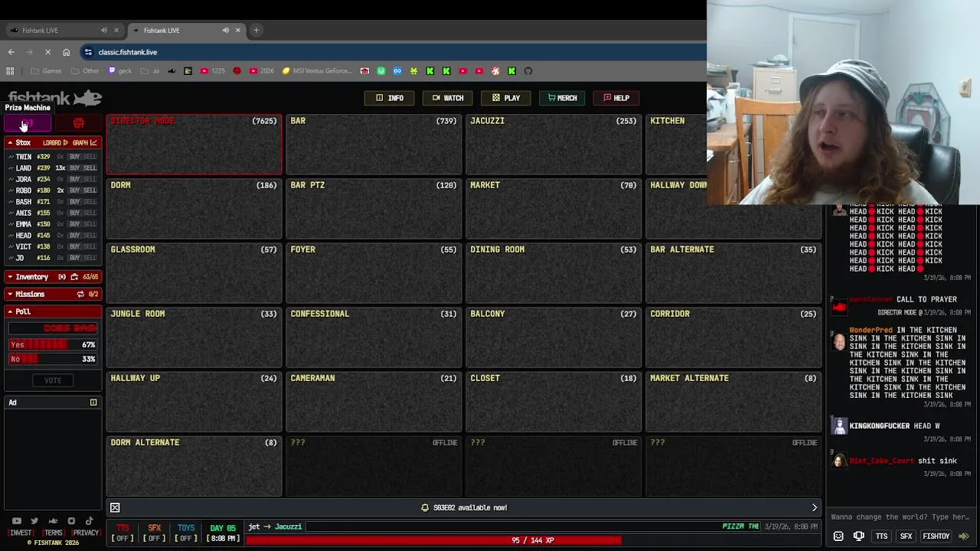Select No in the poll
The width and height of the screenshot is (980, 551).
(x=53, y=359)
